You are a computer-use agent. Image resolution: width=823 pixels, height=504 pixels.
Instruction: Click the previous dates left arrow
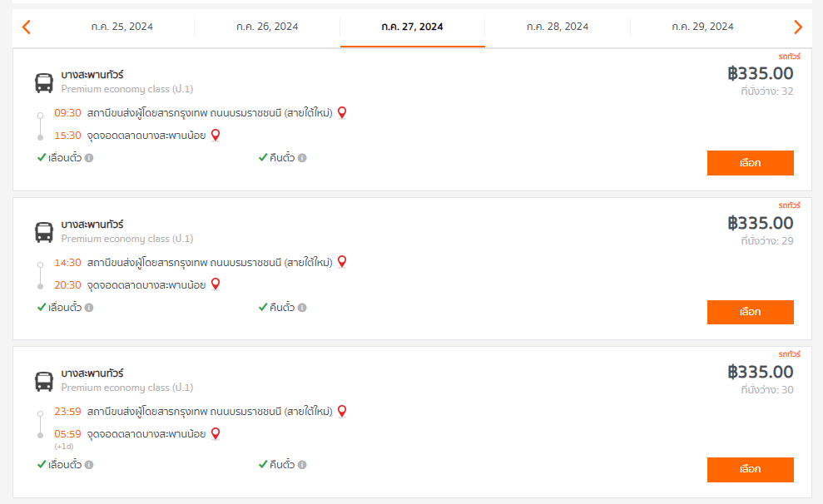tap(27, 27)
